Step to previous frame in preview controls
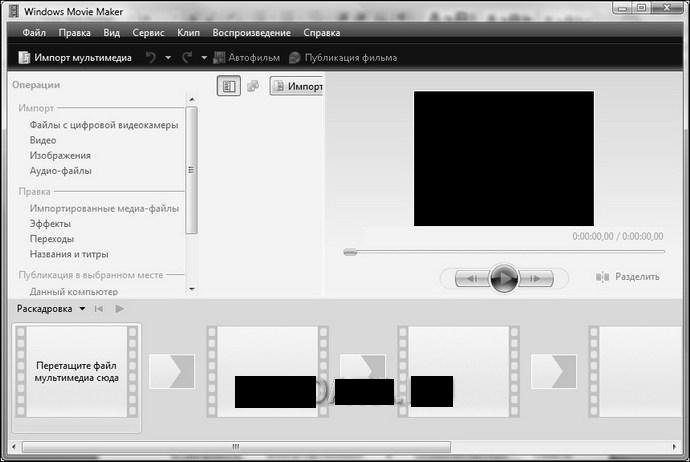 click(x=471, y=278)
